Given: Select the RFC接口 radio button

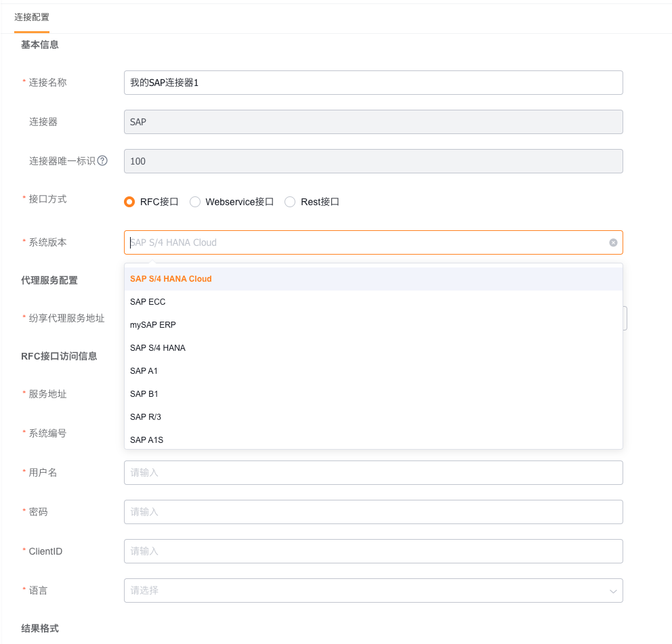Looking at the screenshot, I should tap(129, 202).
